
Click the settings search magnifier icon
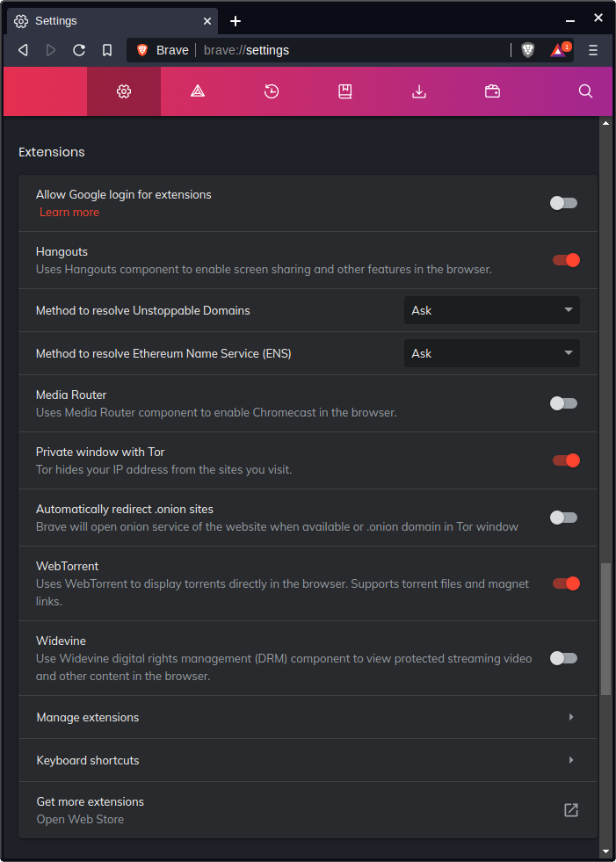[x=585, y=91]
